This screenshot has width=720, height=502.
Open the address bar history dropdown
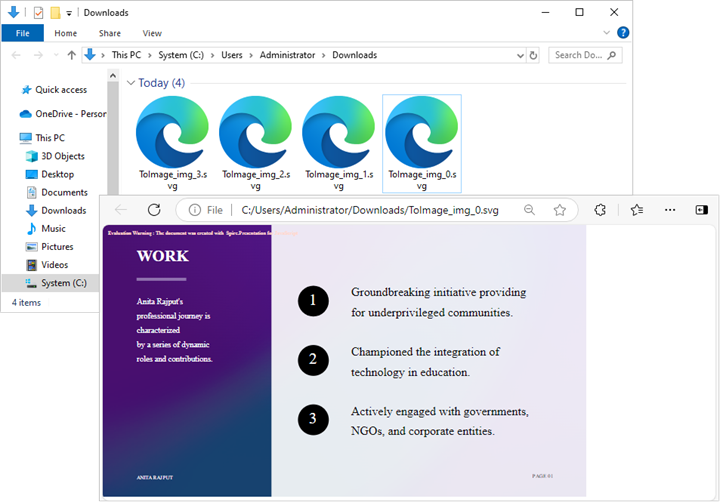point(520,55)
